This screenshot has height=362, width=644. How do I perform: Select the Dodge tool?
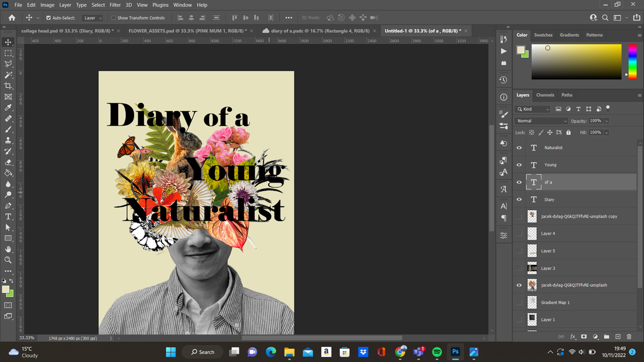8,195
